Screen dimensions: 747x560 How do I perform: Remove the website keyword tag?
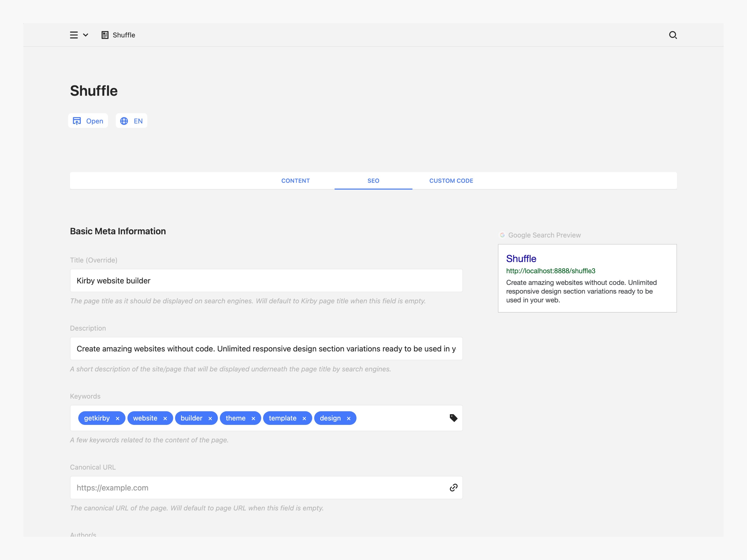tap(165, 419)
